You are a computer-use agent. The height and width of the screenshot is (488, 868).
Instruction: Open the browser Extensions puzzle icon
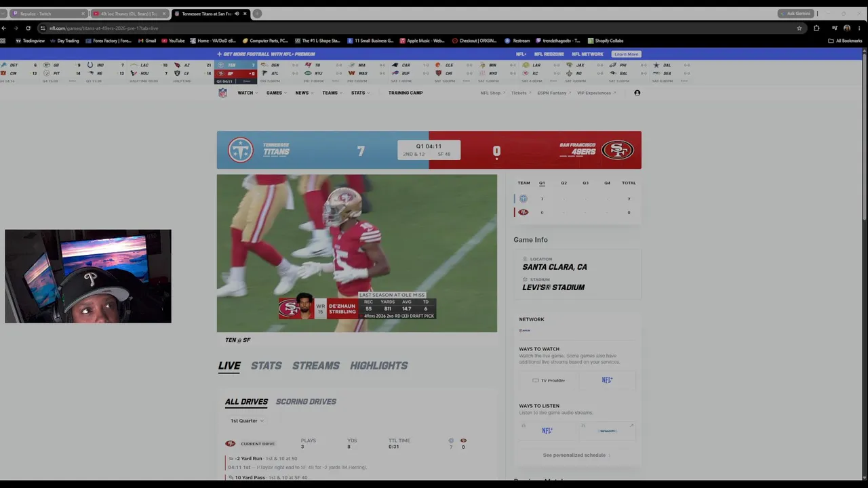pyautogui.click(x=816, y=28)
